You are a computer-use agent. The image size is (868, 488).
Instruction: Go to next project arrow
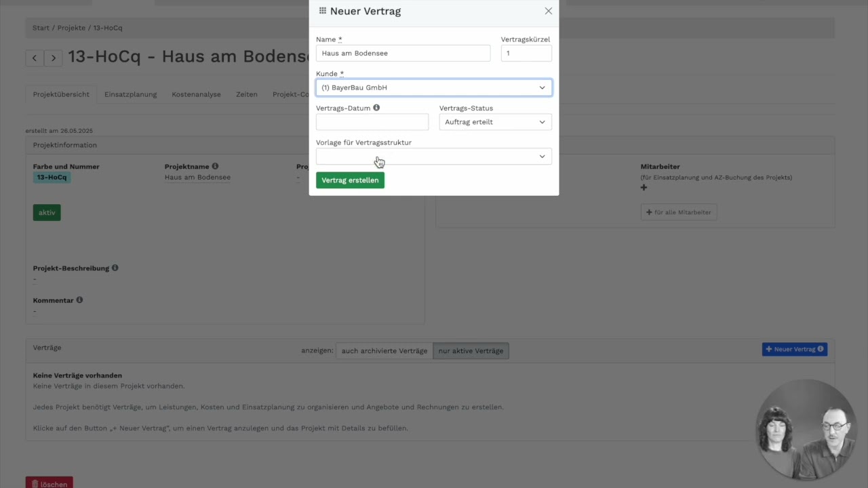tap(54, 58)
